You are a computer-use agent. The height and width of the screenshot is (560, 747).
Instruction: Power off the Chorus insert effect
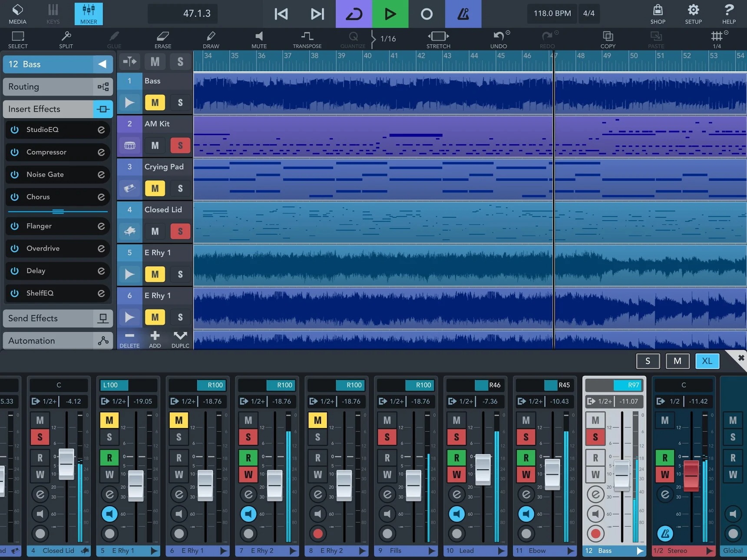click(x=15, y=197)
